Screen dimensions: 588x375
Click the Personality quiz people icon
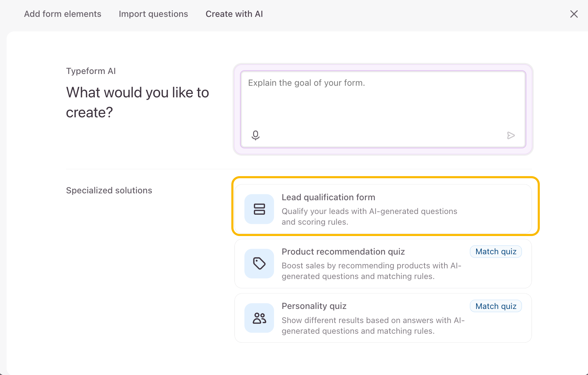pos(259,318)
